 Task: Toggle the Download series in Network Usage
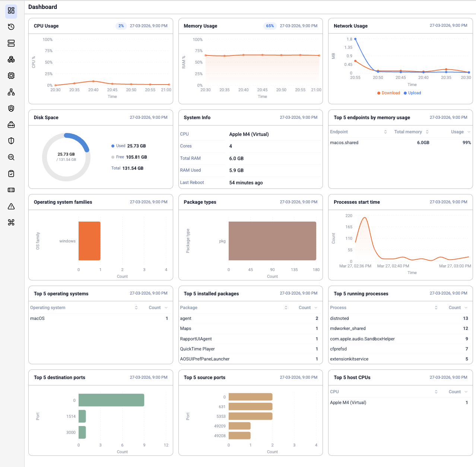point(388,93)
